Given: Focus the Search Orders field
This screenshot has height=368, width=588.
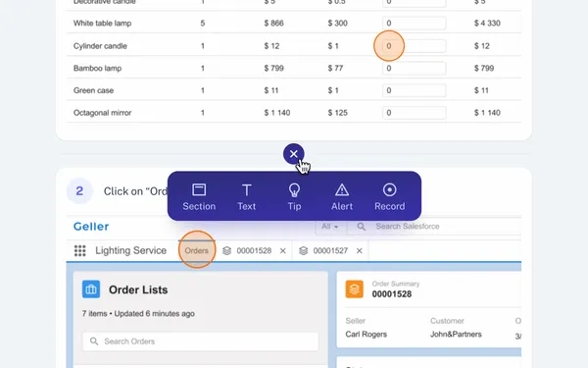Looking at the screenshot, I should 201,342.
